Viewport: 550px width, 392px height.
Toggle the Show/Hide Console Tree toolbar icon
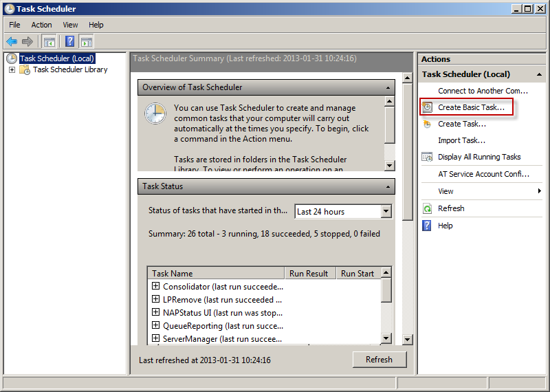[x=49, y=42]
